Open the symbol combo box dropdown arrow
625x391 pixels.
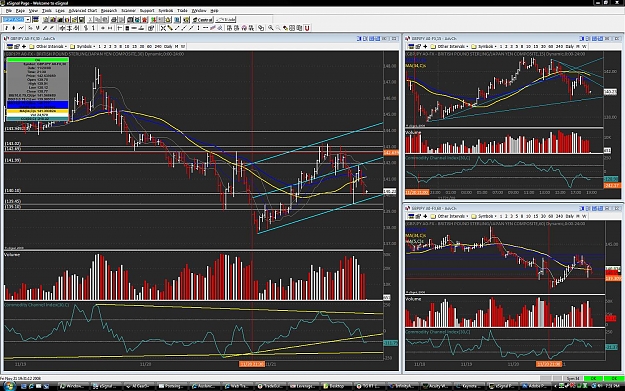[28, 20]
